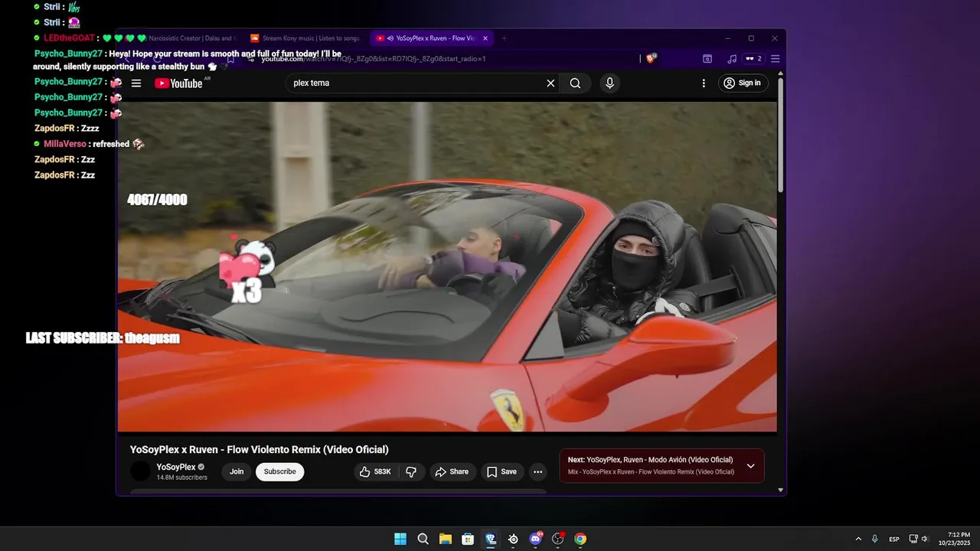Open the Brave private/VPN glasses button
Viewport: 980px width, 551px height.
tap(753, 59)
